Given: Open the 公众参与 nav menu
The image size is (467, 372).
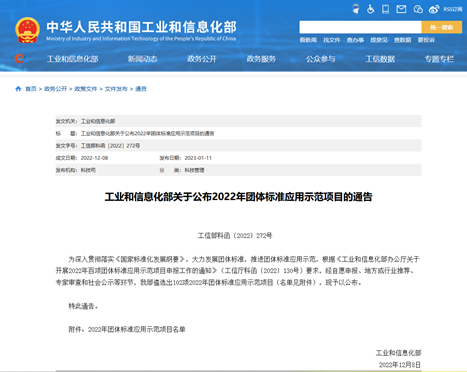Looking at the screenshot, I should tap(321, 59).
